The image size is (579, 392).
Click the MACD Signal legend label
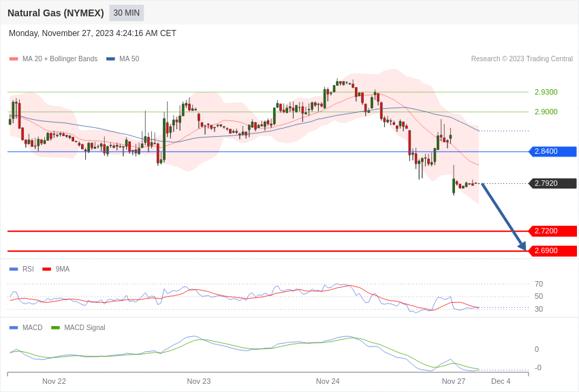(84, 327)
